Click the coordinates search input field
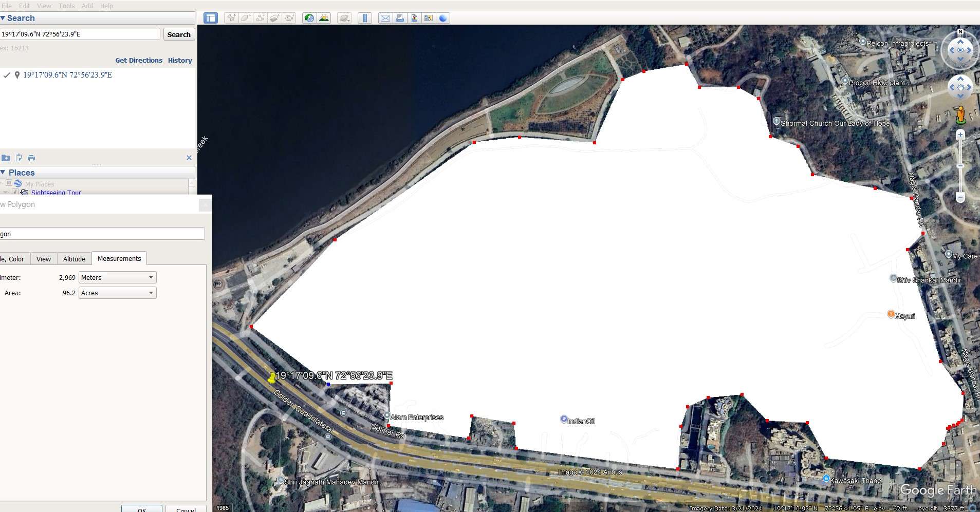The image size is (980, 512). [80, 34]
